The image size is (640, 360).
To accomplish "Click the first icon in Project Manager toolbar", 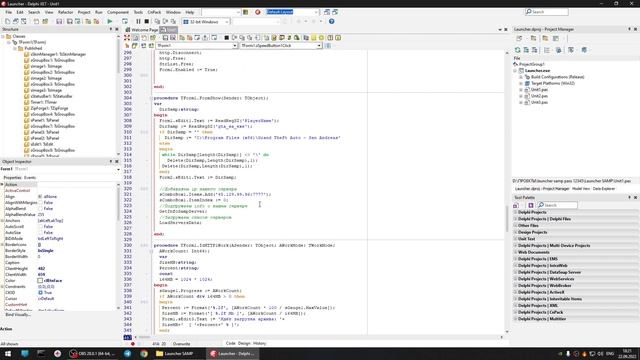I will [x=519, y=38].
